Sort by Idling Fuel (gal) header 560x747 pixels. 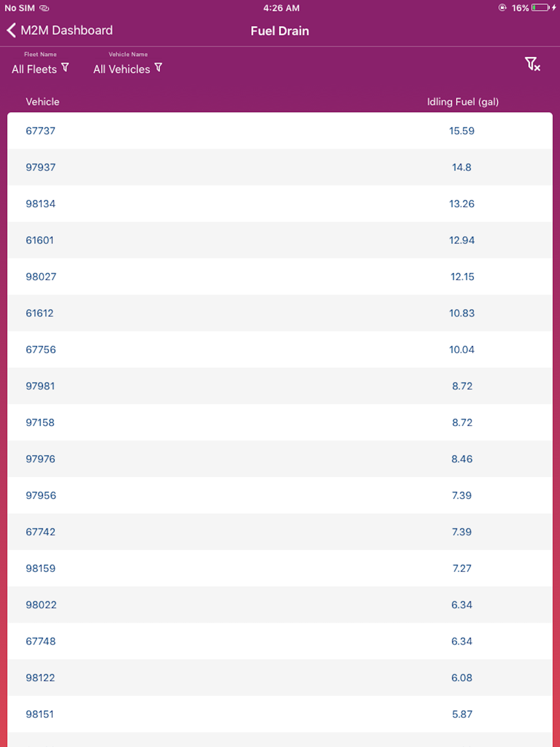coord(463,102)
